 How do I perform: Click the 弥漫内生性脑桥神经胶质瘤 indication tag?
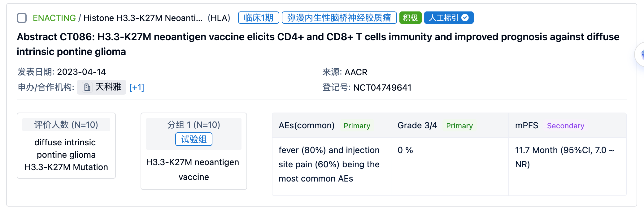click(339, 18)
